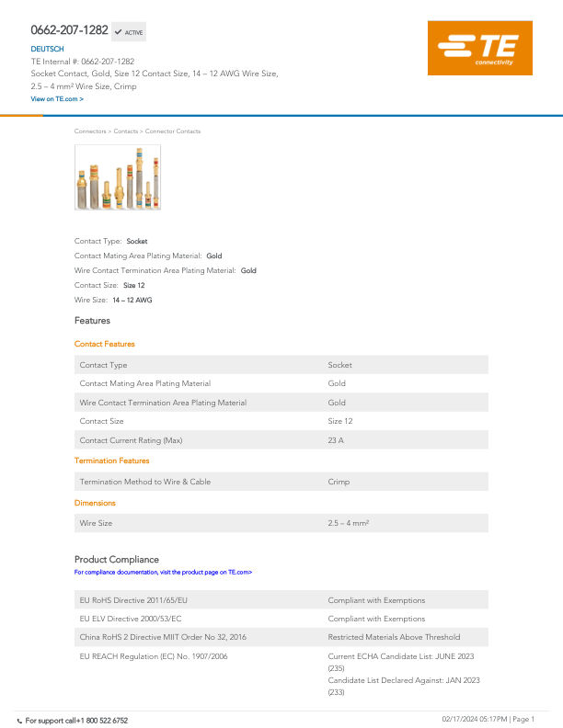The image size is (563, 728).
Task: Click the China RoHS 2 Directive row label
Action: (x=163, y=637)
